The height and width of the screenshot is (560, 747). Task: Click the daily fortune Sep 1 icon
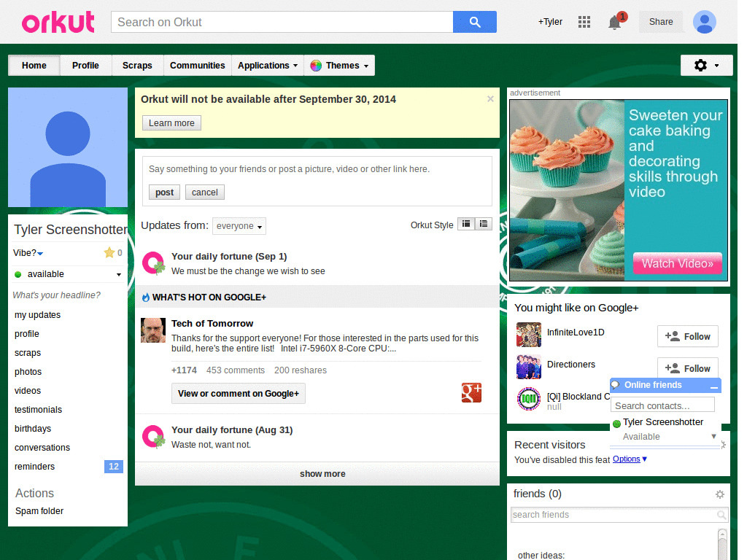coord(153,263)
